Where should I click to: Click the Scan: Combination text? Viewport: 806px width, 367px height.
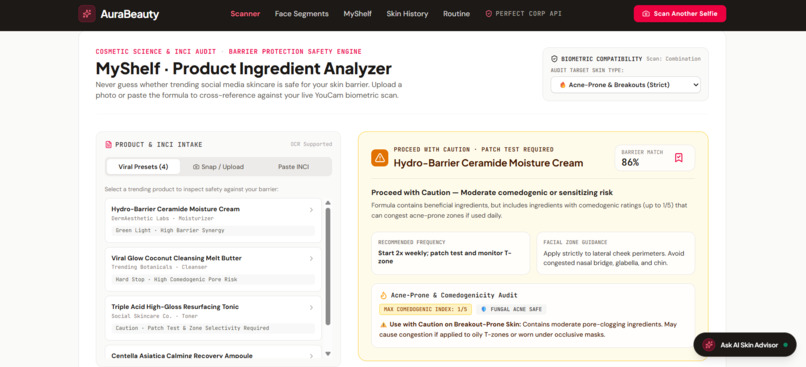click(x=673, y=59)
